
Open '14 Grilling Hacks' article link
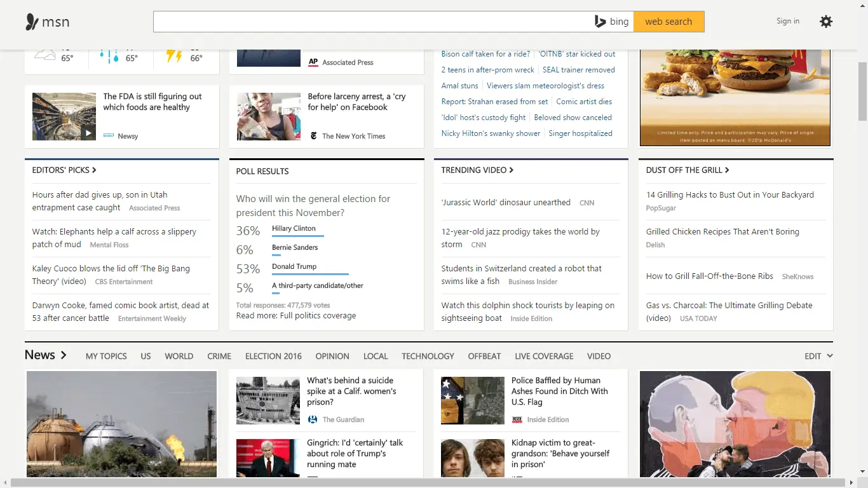[x=730, y=195]
